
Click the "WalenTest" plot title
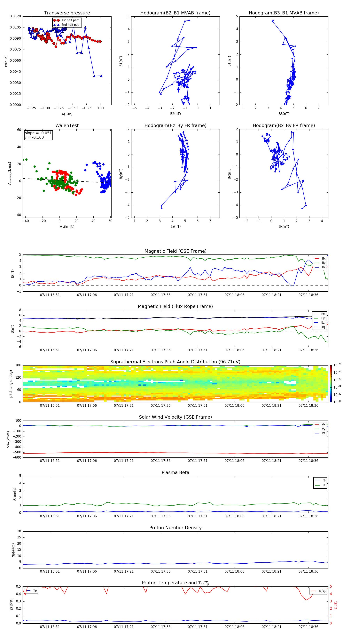tap(67, 125)
